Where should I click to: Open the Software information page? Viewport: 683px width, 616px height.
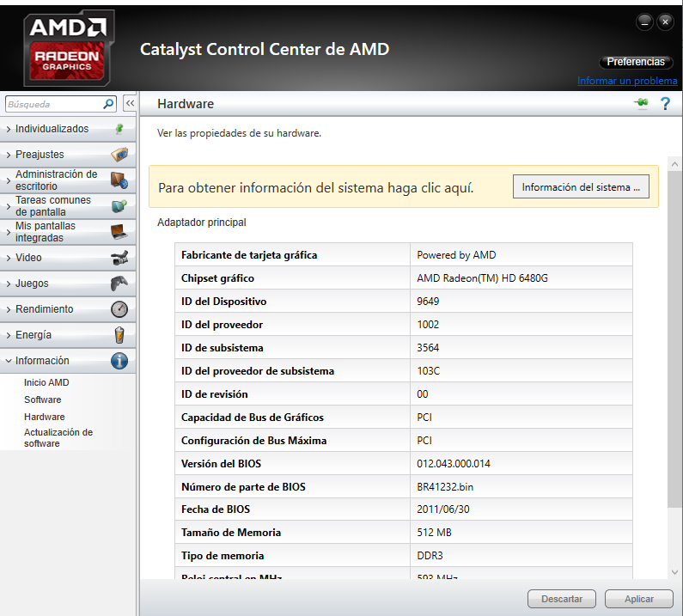coord(43,399)
